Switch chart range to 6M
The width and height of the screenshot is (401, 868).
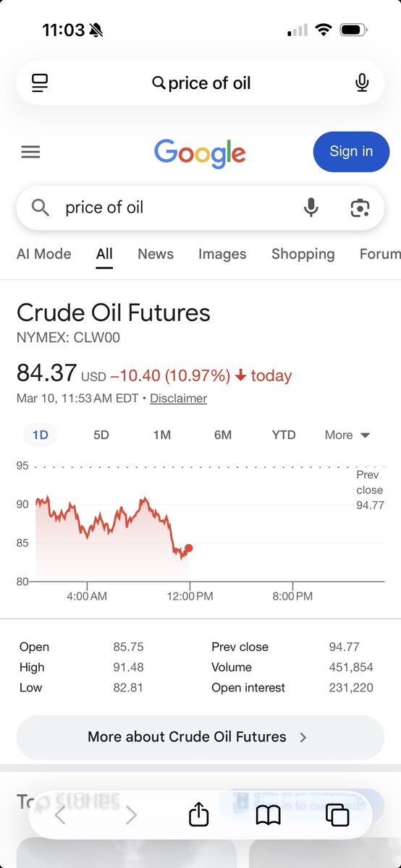(x=223, y=435)
